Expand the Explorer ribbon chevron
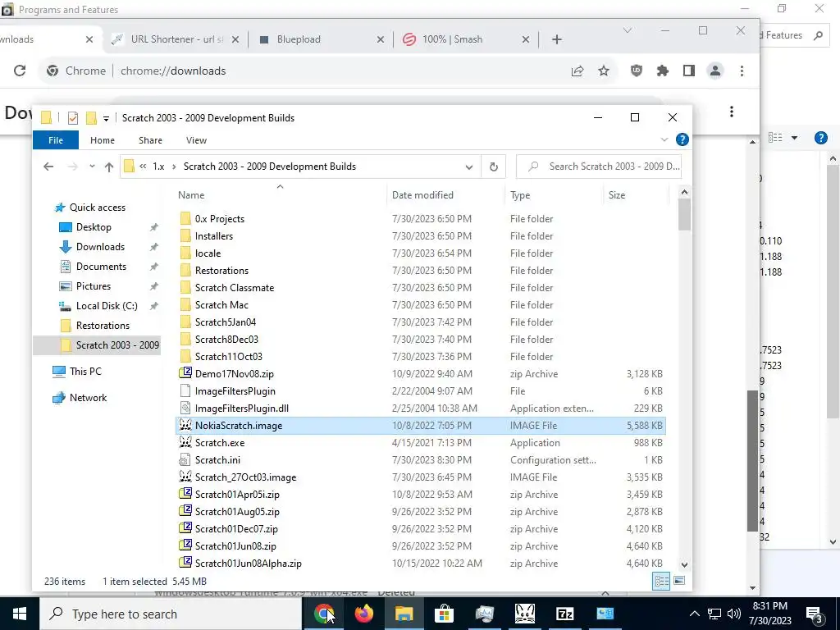The width and height of the screenshot is (840, 630). pyautogui.click(x=664, y=139)
